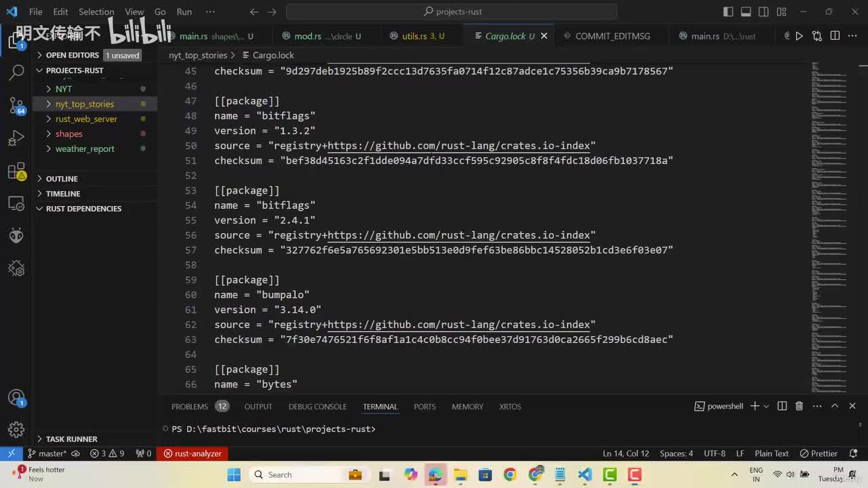Change the UTF-8 file encoding
868x488 pixels.
(x=715, y=453)
